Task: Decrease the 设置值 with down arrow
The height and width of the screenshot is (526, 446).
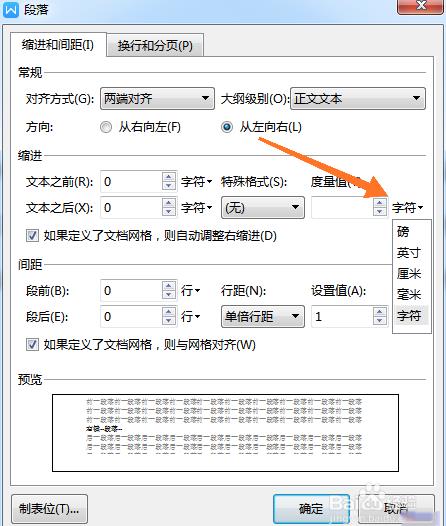Action: click(380, 321)
